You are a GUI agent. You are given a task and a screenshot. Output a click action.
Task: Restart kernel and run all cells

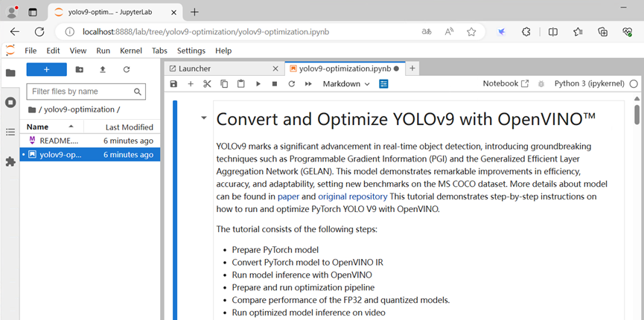(308, 84)
